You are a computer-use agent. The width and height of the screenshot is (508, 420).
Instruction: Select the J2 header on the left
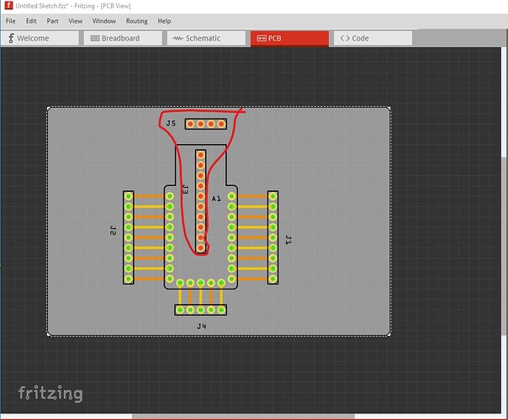[129, 237]
